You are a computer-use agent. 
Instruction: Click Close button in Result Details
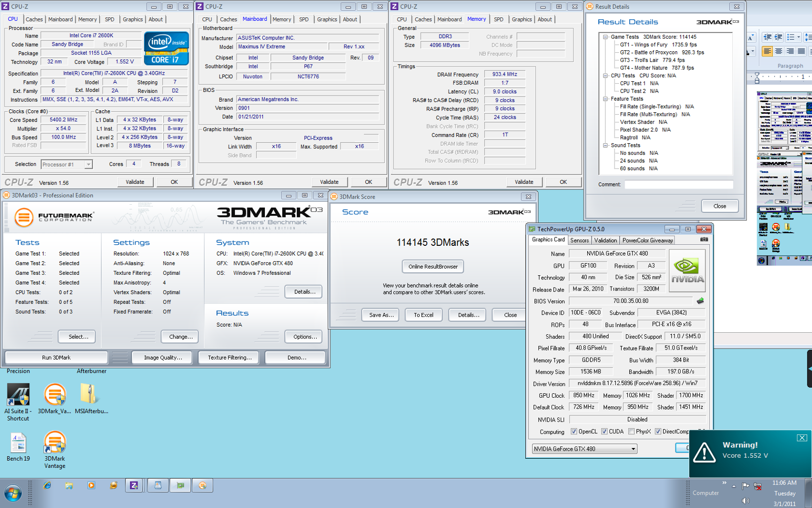[720, 206]
